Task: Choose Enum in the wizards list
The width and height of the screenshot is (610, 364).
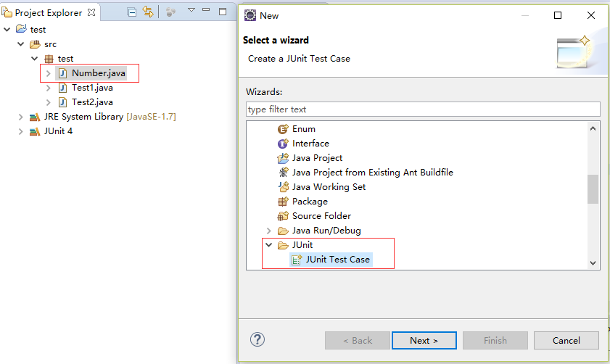Action: pyautogui.click(x=304, y=129)
